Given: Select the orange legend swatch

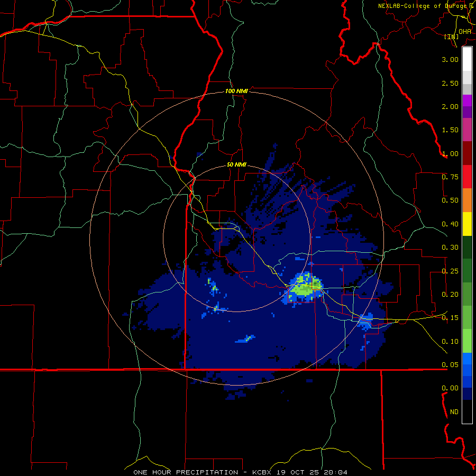Looking at the screenshot, I should (467, 200).
